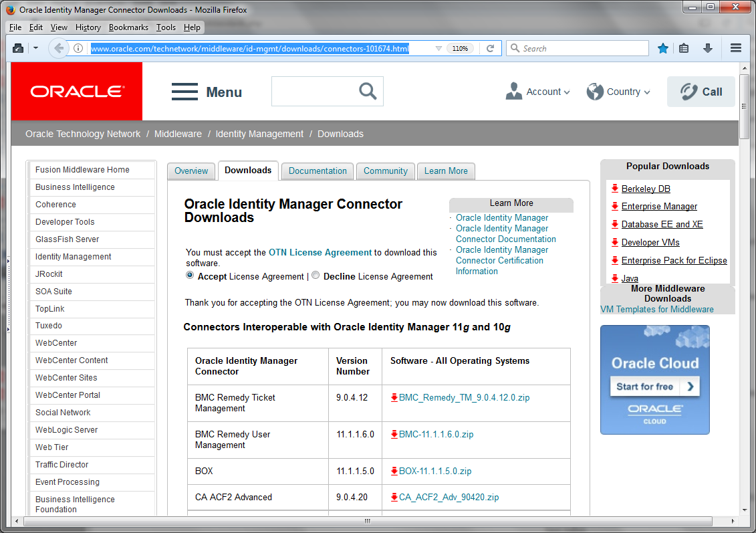Click the Oracle search magnifying glass icon
756x533 pixels.
click(x=368, y=92)
